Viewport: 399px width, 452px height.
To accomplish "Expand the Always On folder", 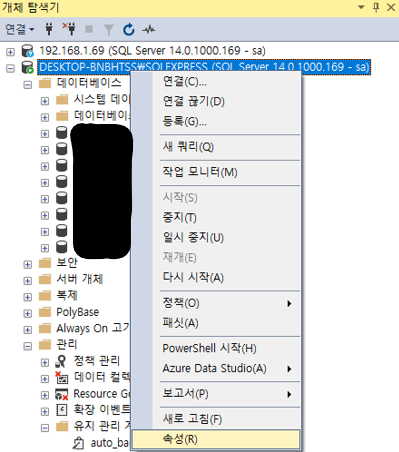I will [28, 330].
